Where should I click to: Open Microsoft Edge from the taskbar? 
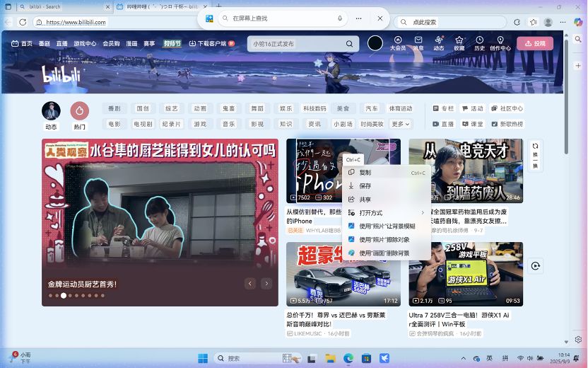pos(348,358)
